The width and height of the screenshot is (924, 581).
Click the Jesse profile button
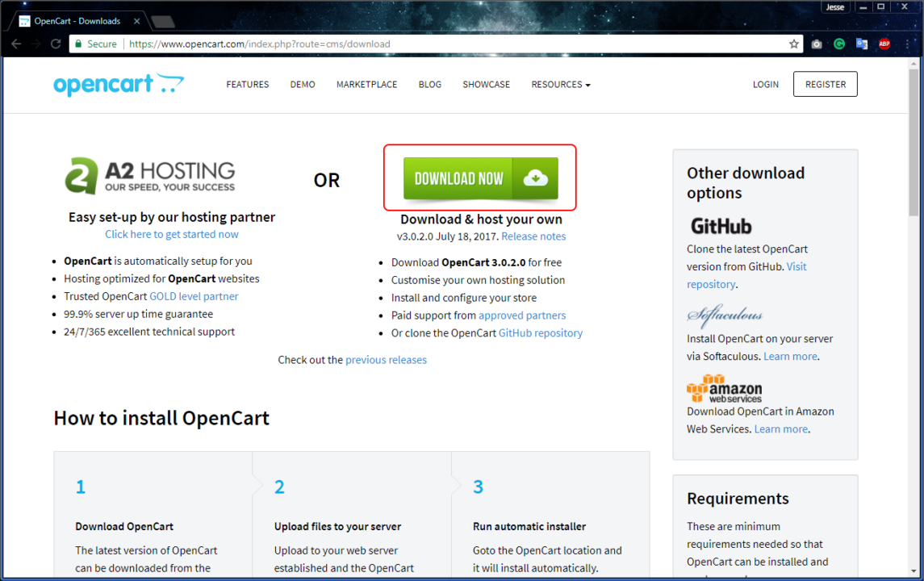(x=834, y=7)
